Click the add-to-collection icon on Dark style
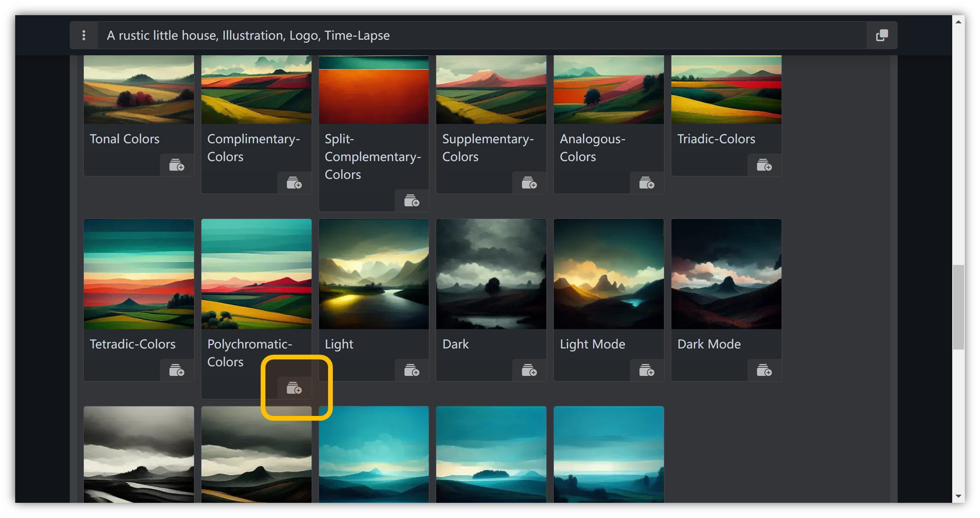The width and height of the screenshot is (980, 518). pyautogui.click(x=529, y=370)
